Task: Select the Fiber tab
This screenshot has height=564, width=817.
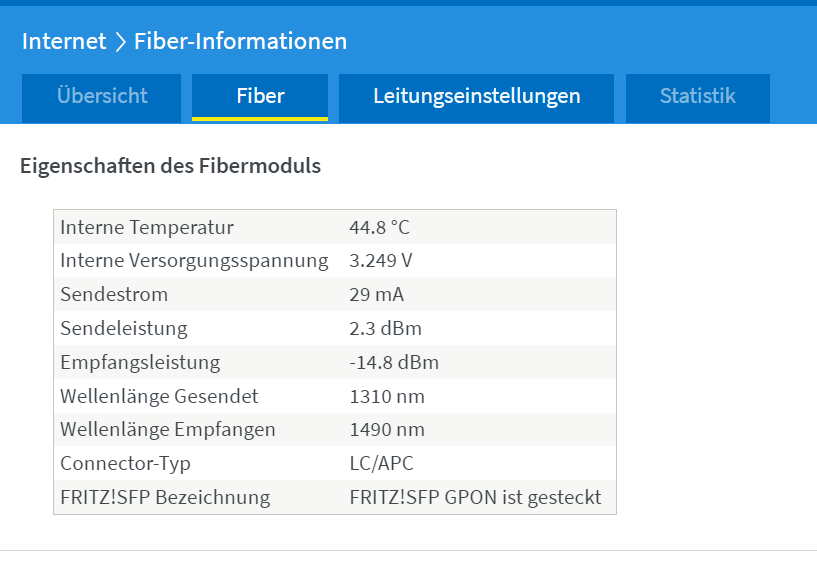Action: 260,97
